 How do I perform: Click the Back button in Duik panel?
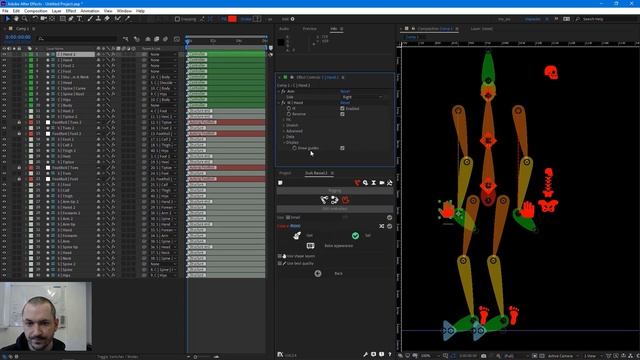[x=338, y=273]
